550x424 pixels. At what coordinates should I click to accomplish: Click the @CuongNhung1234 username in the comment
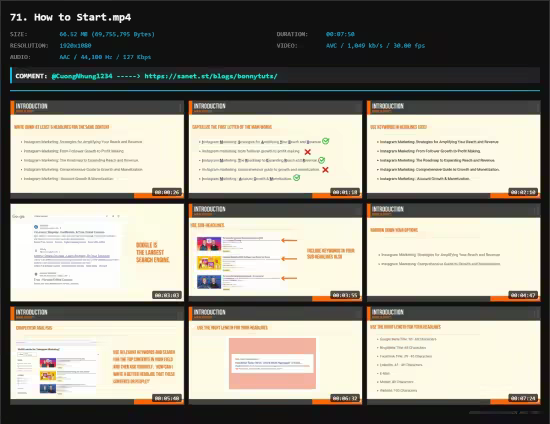pyautogui.click(x=82, y=76)
